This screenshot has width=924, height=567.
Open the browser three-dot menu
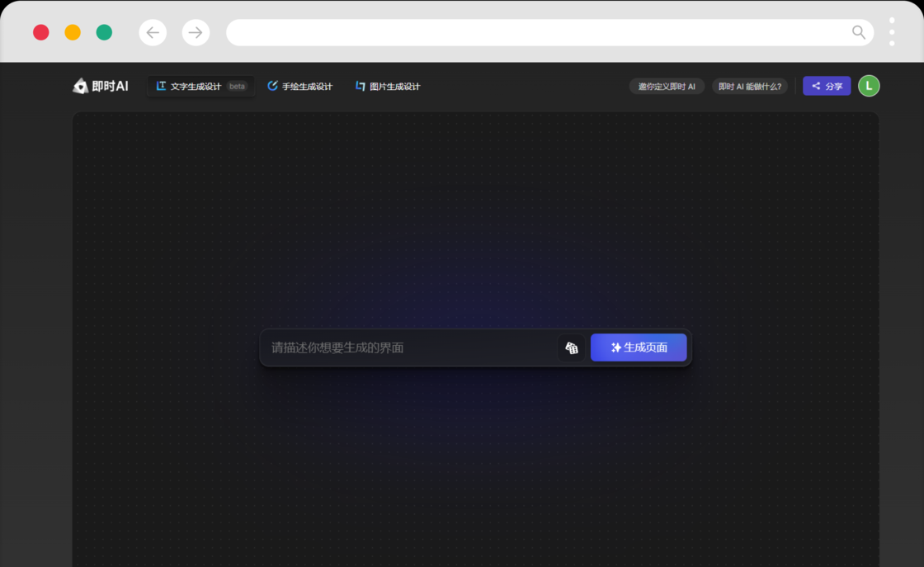click(x=892, y=32)
